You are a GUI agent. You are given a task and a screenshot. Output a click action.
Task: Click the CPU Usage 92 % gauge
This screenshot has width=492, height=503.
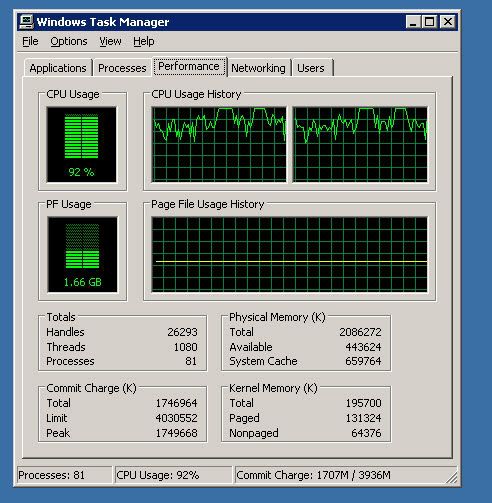pyautogui.click(x=82, y=144)
